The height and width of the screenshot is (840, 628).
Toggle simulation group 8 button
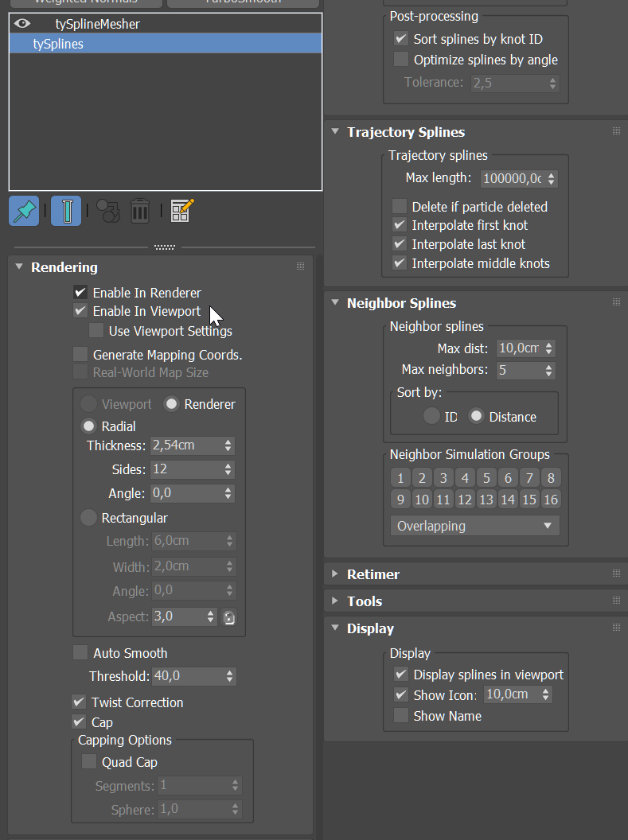(551, 478)
